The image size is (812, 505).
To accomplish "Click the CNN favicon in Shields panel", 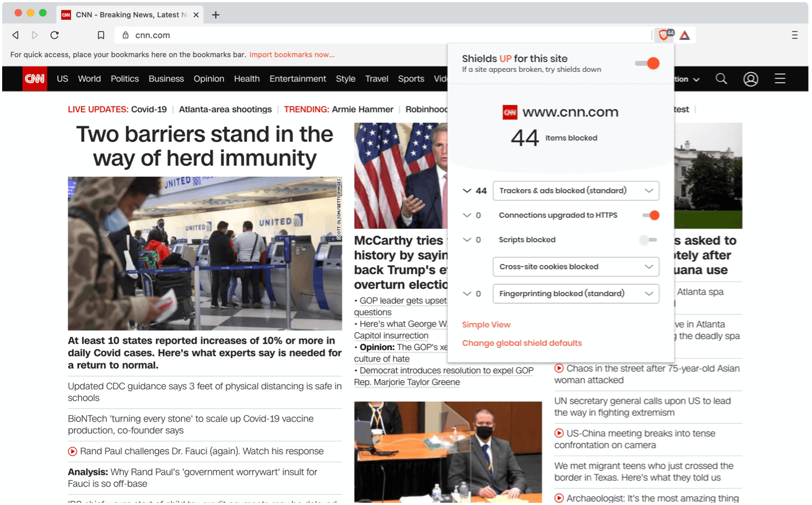I will [510, 112].
